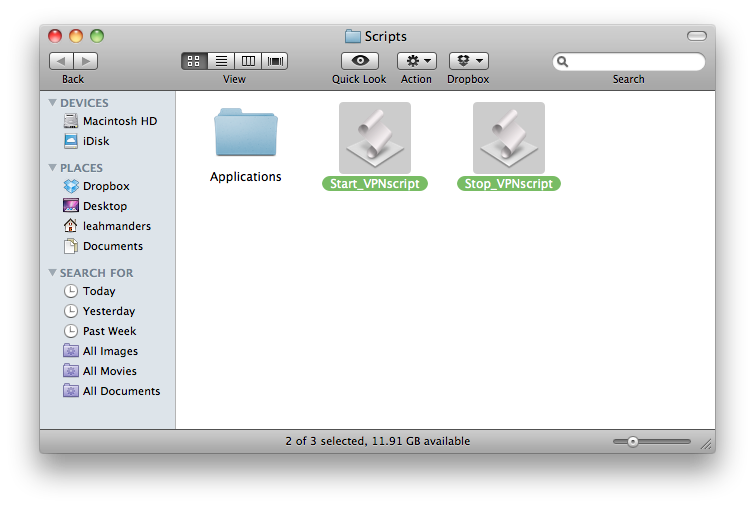The height and width of the screenshot is (508, 755).
Task: Switch to column view
Action: (248, 61)
